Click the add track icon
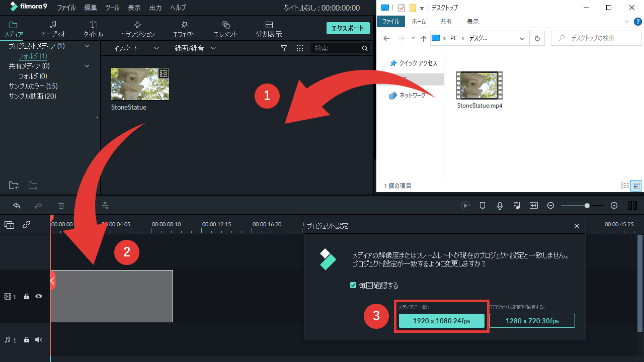Image resolution: width=644 pixels, height=362 pixels. tap(10, 225)
